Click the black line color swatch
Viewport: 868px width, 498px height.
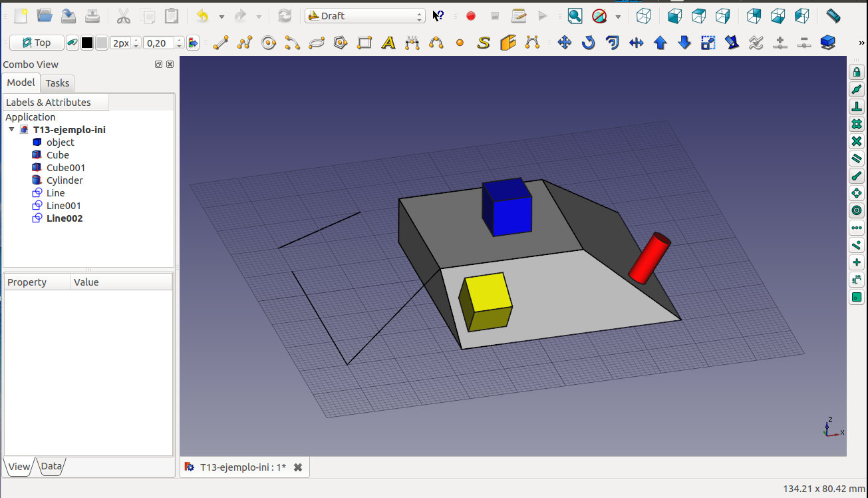coord(87,43)
